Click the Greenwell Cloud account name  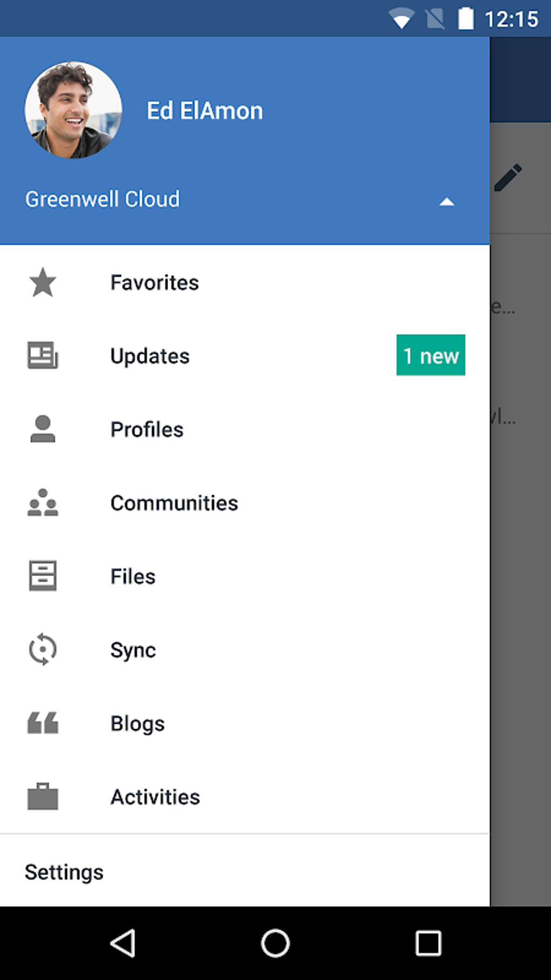click(102, 199)
